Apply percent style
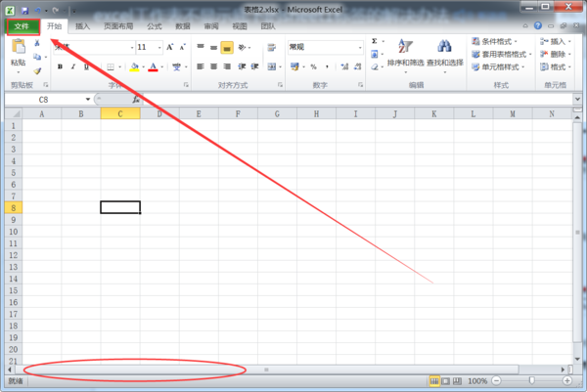The width and height of the screenshot is (587, 392). click(314, 66)
